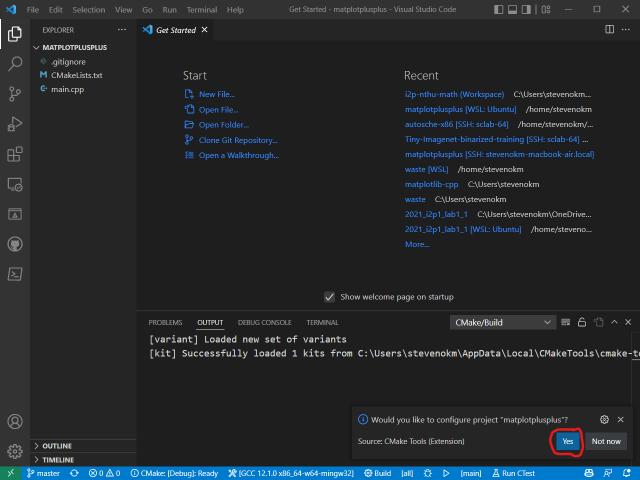Click the CMake Build button in status bar
The image size is (640, 480).
[378, 473]
